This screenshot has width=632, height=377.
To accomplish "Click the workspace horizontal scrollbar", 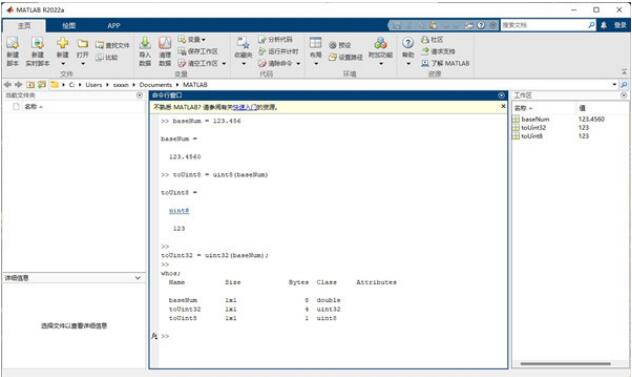I will pyautogui.click(x=565, y=364).
